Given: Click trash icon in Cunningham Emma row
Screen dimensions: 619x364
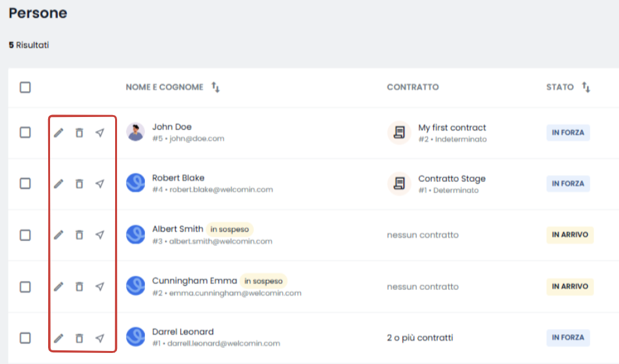Looking at the screenshot, I should (79, 287).
